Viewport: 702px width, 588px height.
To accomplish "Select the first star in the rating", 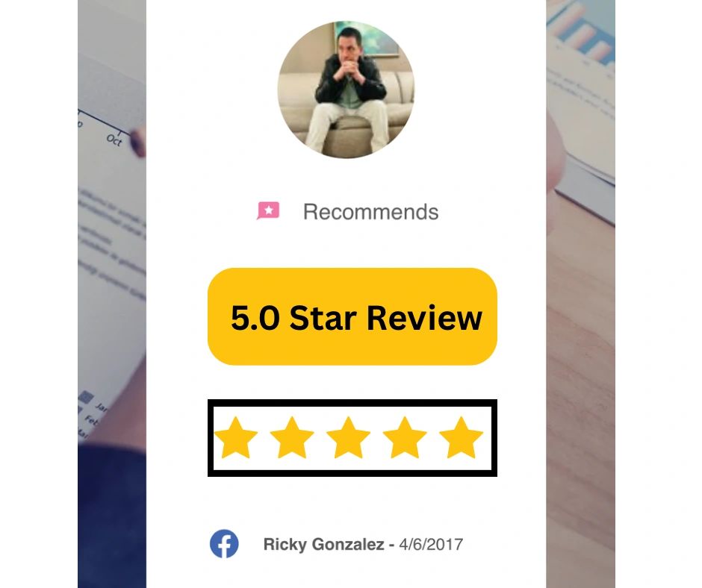I will [236, 438].
